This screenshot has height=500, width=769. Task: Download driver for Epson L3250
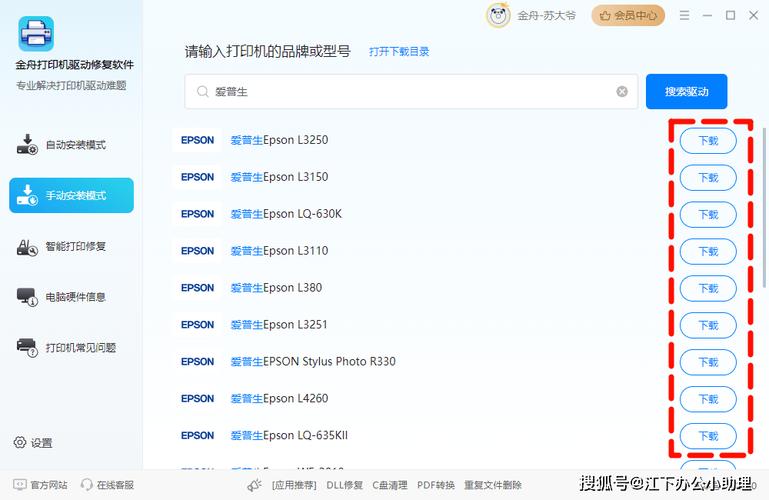click(x=708, y=141)
